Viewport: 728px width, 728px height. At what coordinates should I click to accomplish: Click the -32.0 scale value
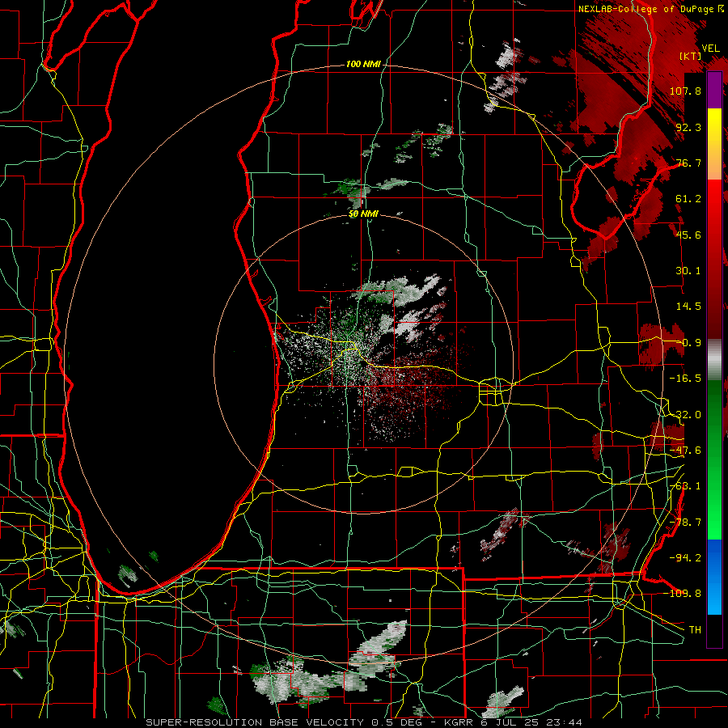click(x=685, y=415)
